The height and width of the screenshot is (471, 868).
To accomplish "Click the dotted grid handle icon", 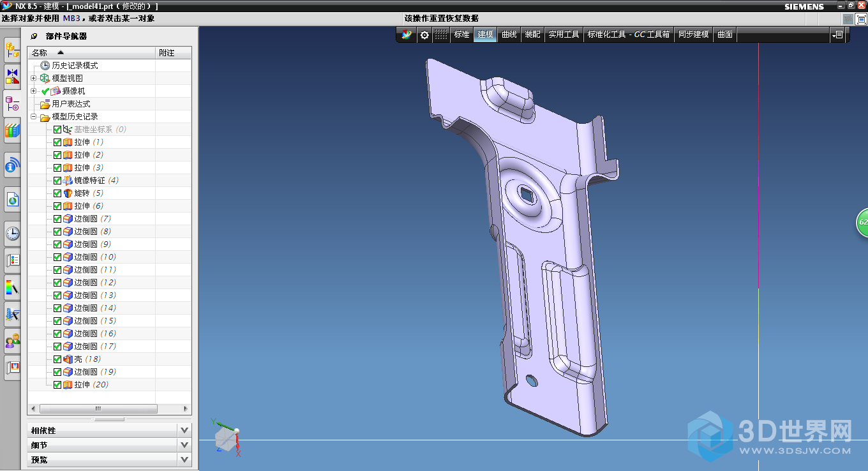I will tap(441, 34).
